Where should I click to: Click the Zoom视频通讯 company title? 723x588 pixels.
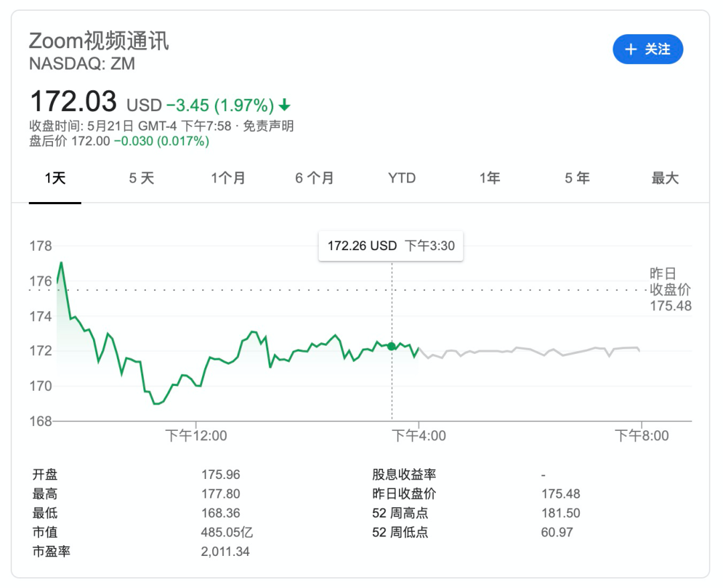click(x=99, y=41)
